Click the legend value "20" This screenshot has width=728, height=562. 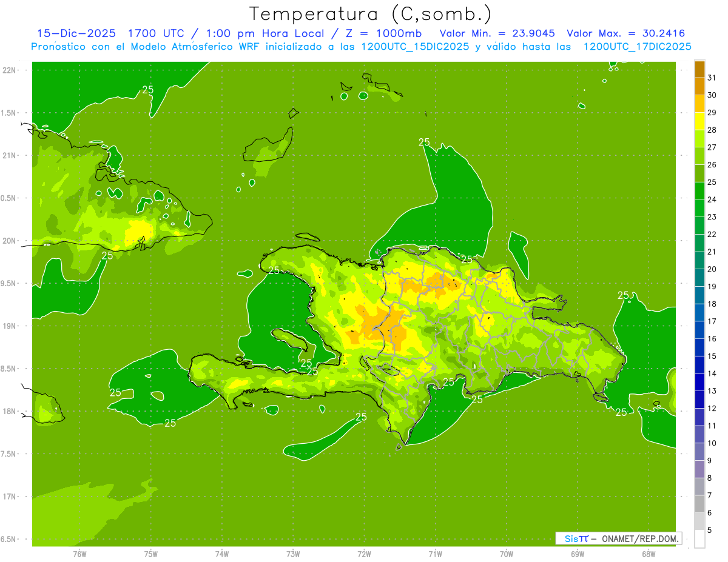pos(712,269)
